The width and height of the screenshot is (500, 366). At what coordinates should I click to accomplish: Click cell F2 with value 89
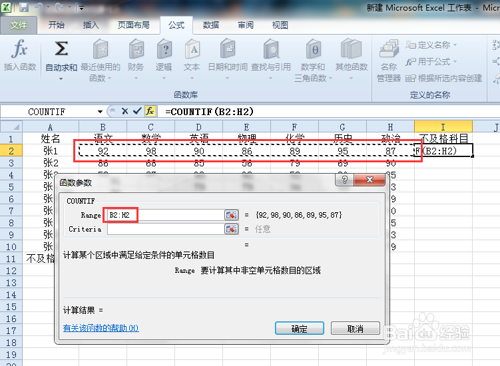tap(295, 151)
